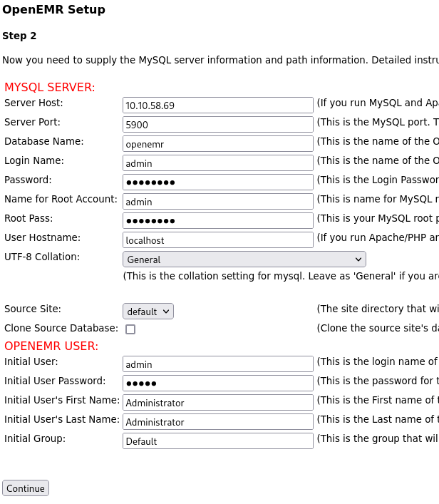Image resolution: width=439 pixels, height=504 pixels.
Task: Click the "MYSQL SERVER:" heading text
Action: point(50,88)
